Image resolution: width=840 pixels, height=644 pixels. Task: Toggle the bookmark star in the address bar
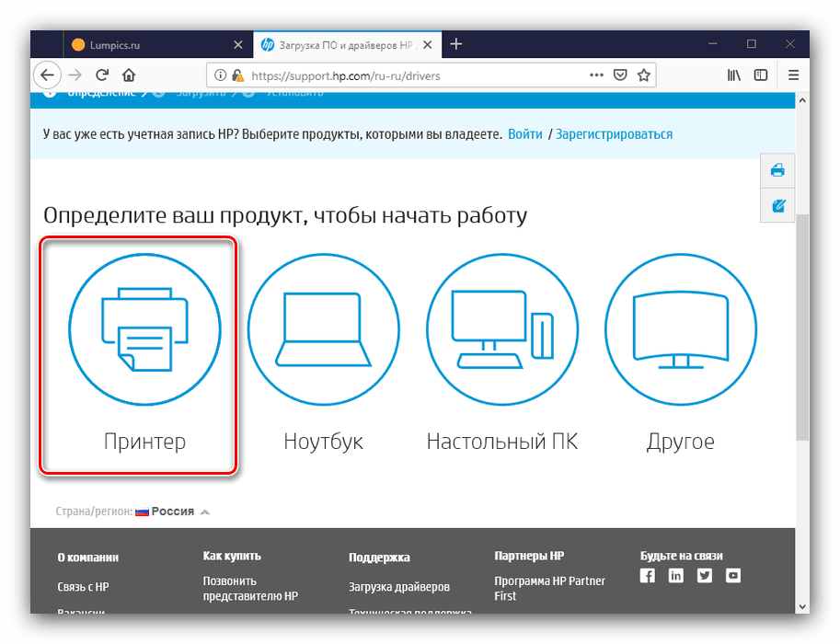(x=642, y=75)
